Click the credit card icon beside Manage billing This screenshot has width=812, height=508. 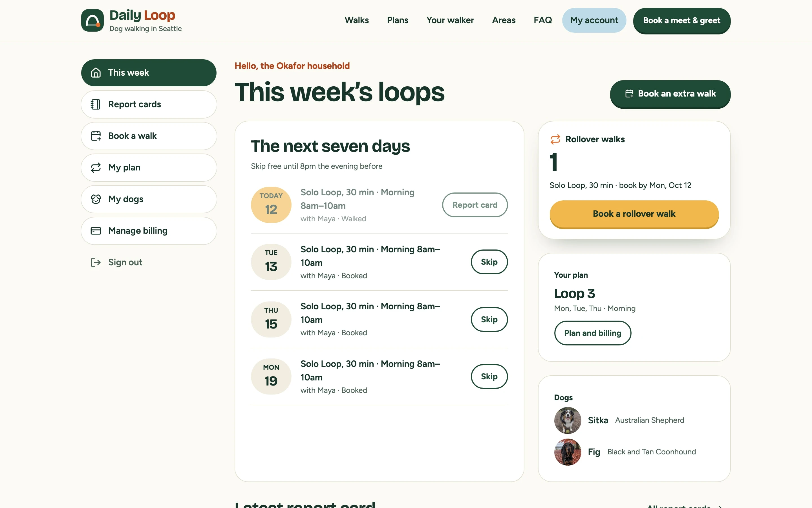pyautogui.click(x=96, y=231)
